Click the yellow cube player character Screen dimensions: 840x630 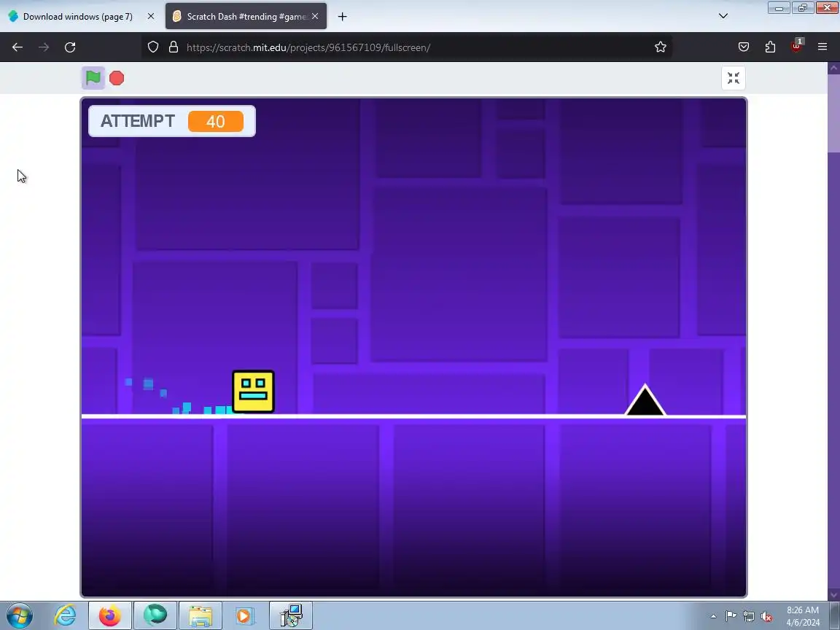click(254, 392)
